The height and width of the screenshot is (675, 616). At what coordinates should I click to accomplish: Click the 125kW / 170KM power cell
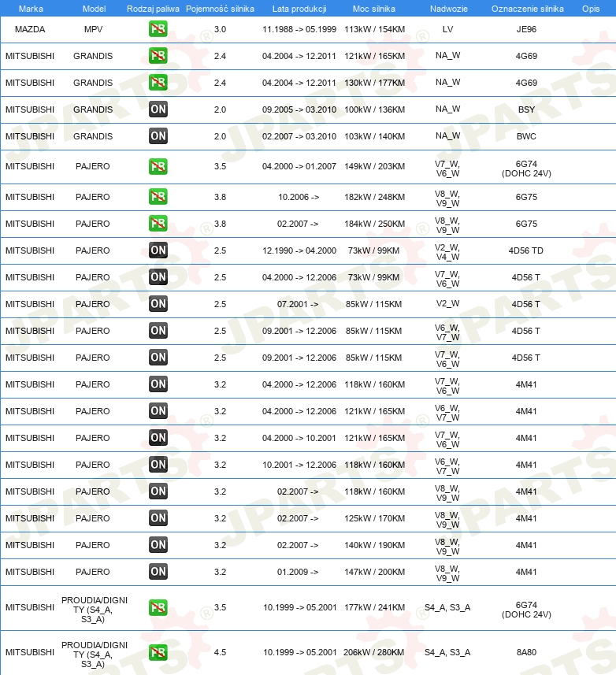tap(374, 518)
